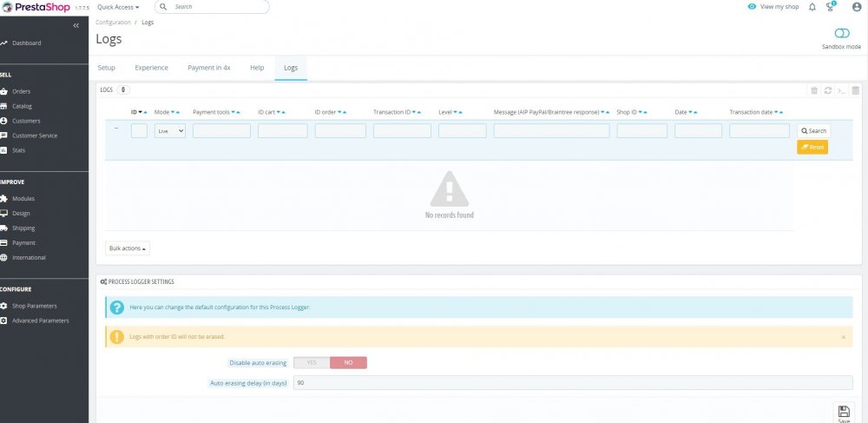Select the Logs tab

coord(291,68)
